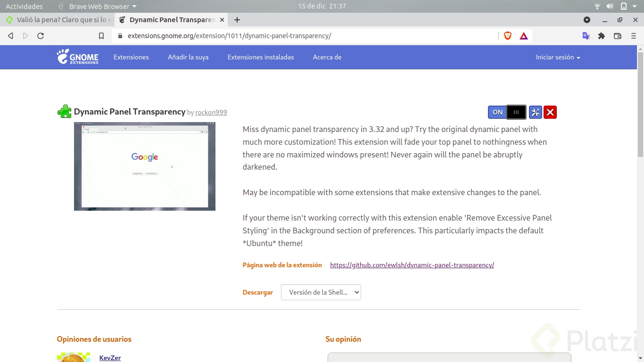Click the 'Descargar' label
Screen dimensions: 644x362
258,292
